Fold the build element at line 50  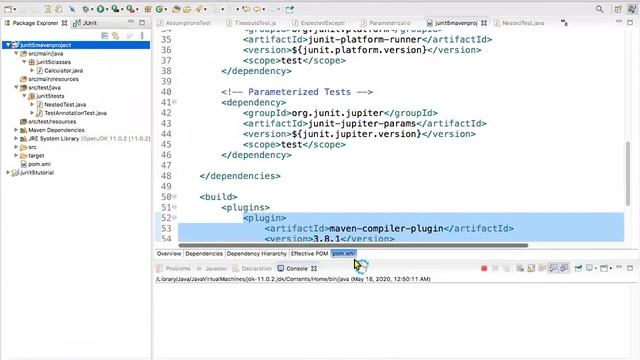(174, 197)
